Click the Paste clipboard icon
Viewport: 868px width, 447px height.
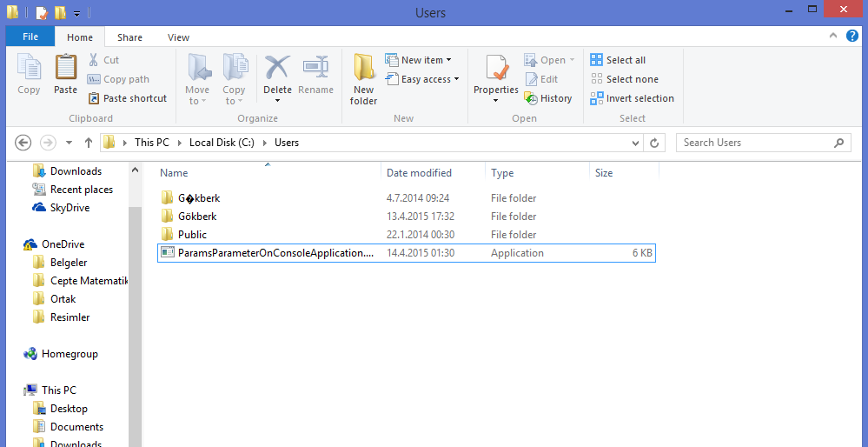coord(65,66)
